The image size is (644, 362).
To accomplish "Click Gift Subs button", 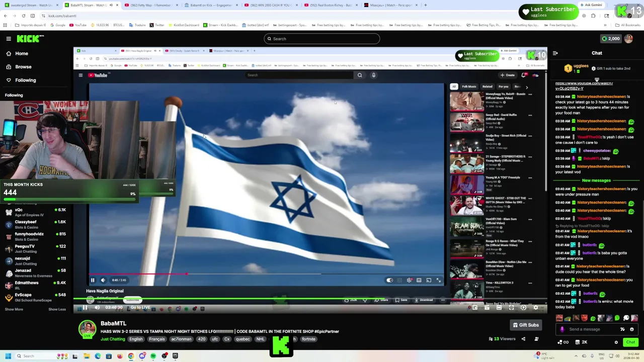I will (x=525, y=325).
